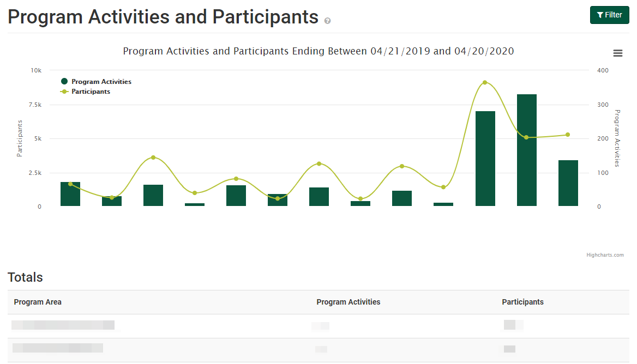Click the Participants column header
Screen dimensions: 637x364
[x=522, y=302]
